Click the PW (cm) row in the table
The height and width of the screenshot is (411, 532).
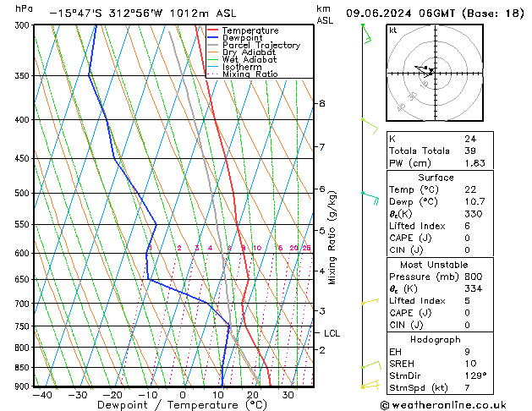pos(436,163)
